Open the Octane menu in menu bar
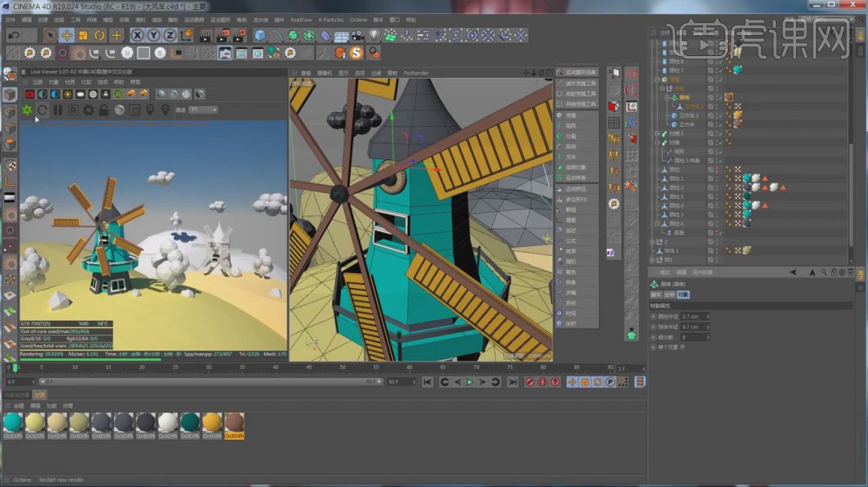Image resolution: width=868 pixels, height=487 pixels. point(358,19)
